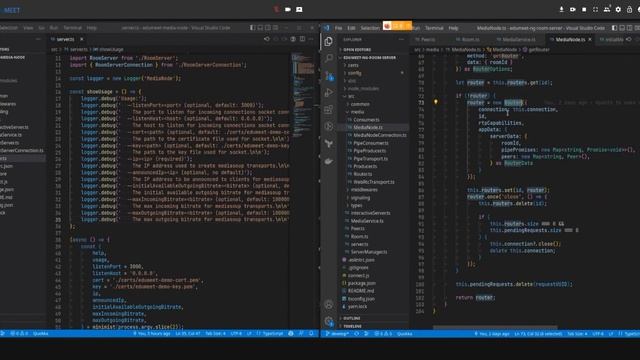Open WebRtcTransport.ts in explorer

pyautogui.click(x=373, y=182)
